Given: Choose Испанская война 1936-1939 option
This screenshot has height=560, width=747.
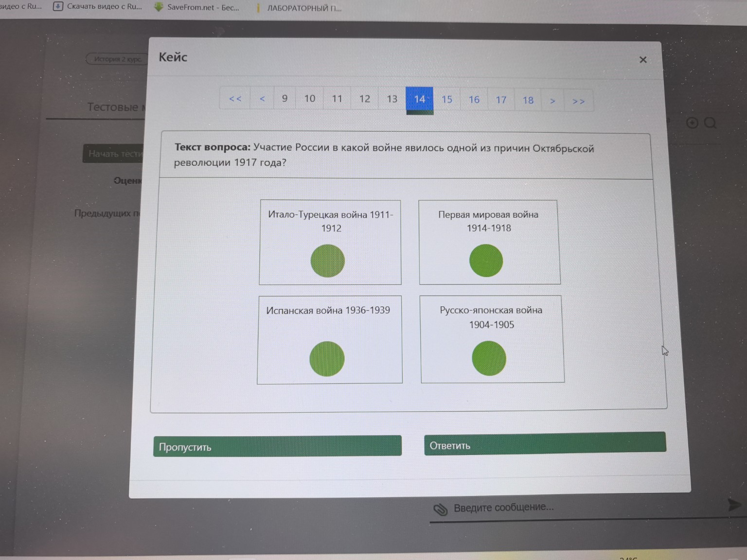Looking at the screenshot, I should [327, 359].
